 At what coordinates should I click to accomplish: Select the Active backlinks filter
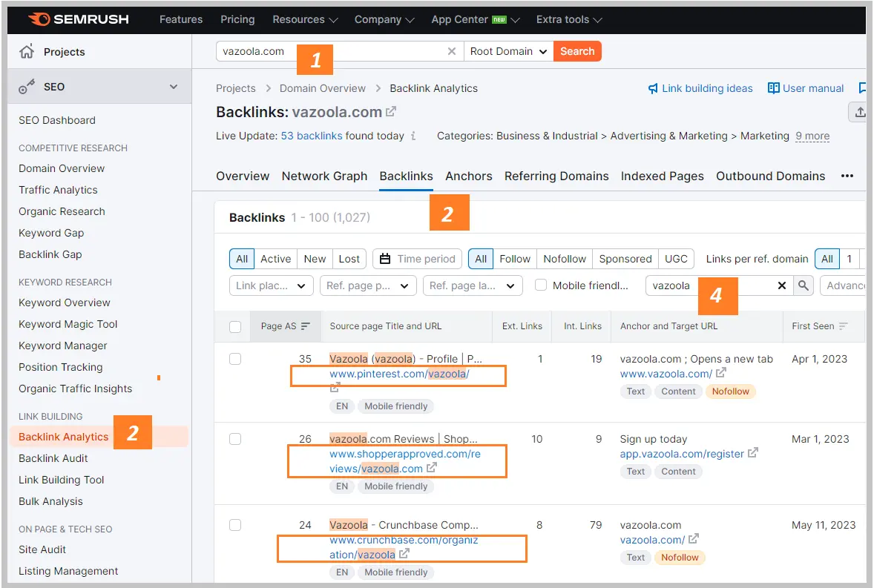(275, 259)
